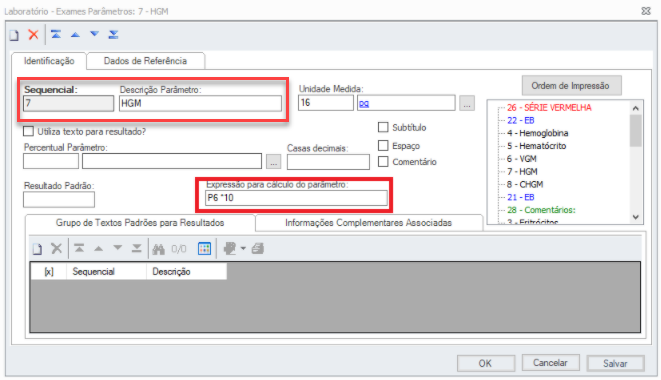This screenshot has height=380, width=661.
Task: Toggle 'Utiliza texto para resultado?' checkbox
Action: click(28, 132)
